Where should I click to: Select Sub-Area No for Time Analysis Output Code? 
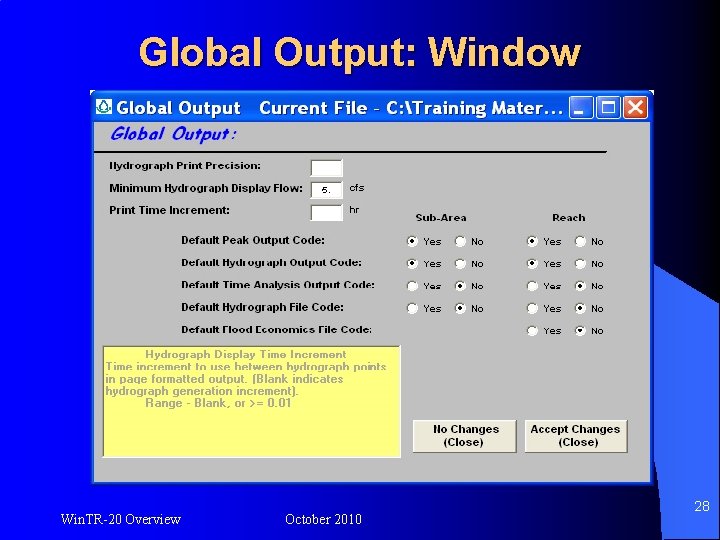click(460, 286)
